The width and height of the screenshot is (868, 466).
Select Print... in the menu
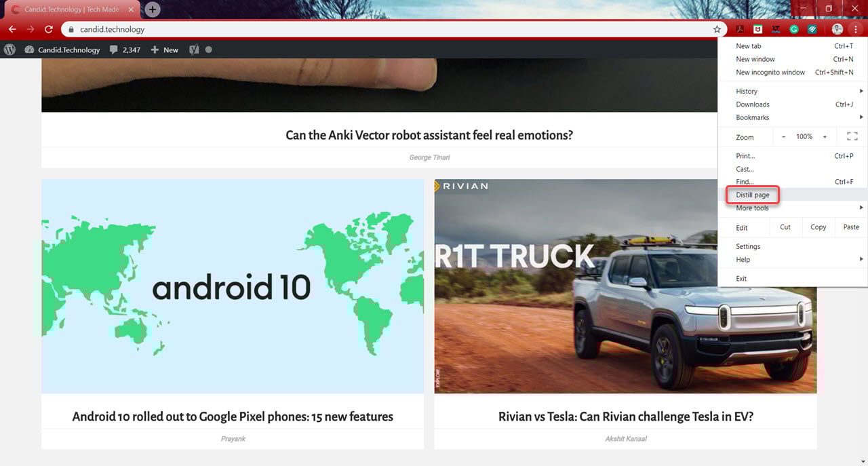793,156
